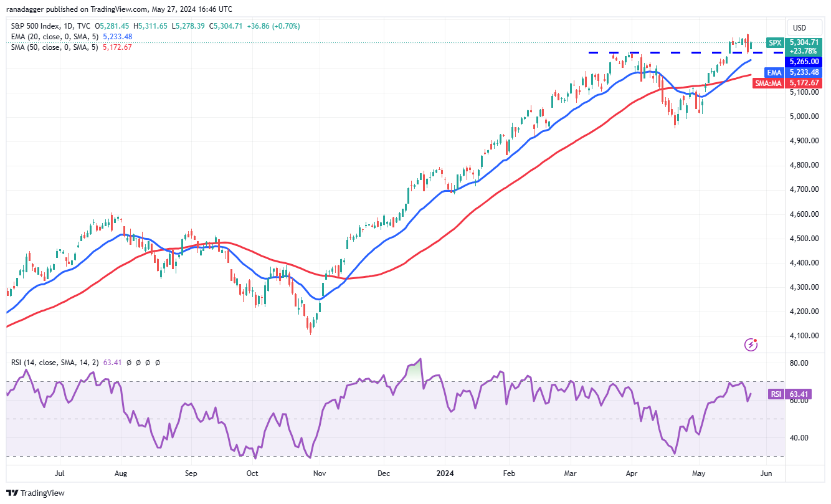Click the "Mar" time axis label
831x504 pixels.
click(571, 473)
